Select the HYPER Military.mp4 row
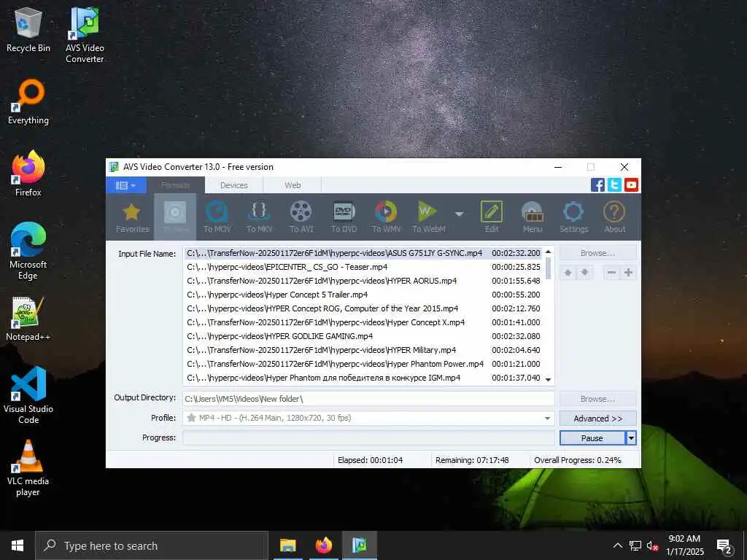 363,350
